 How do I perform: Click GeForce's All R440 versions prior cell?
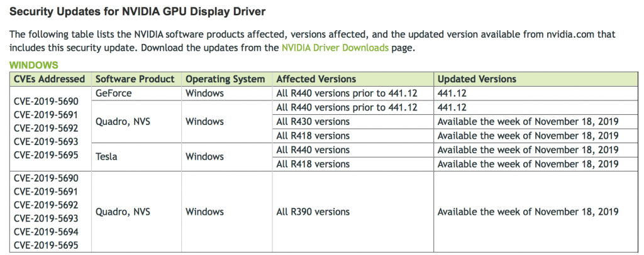click(x=353, y=94)
